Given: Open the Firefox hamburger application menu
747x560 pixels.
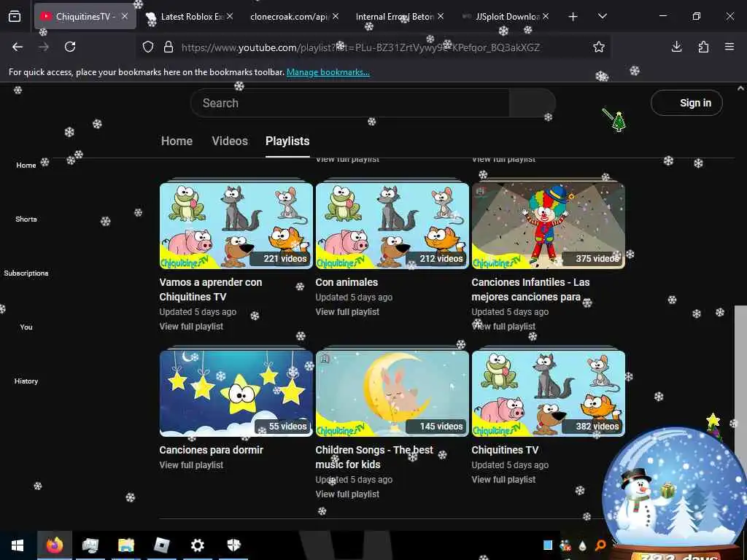Looking at the screenshot, I should 729,47.
